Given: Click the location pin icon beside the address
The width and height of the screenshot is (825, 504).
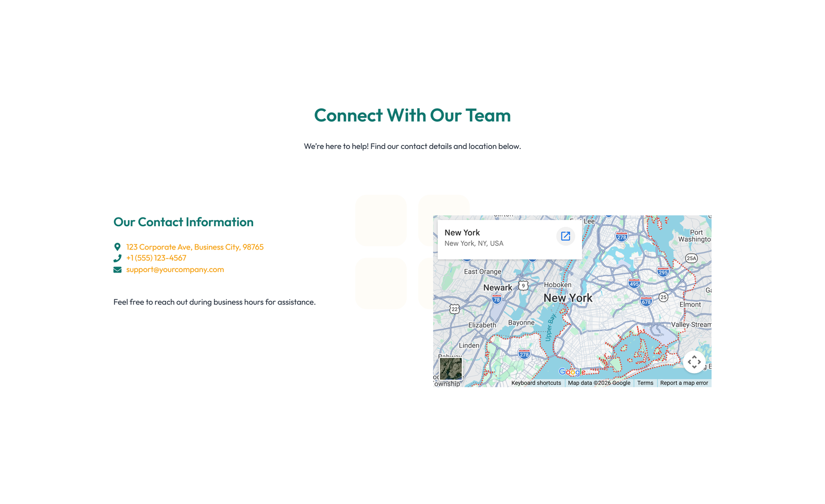Looking at the screenshot, I should 118,247.
